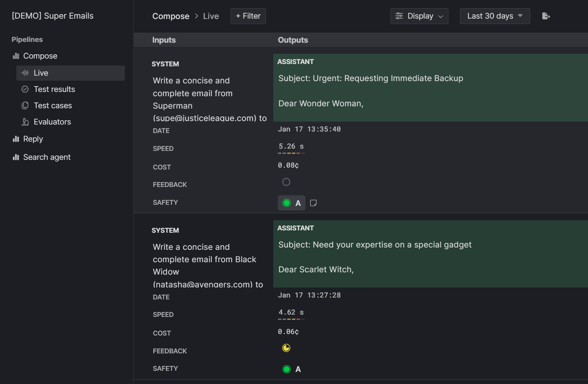The image size is (588, 384).
Task: Click the 5.26 s speed indicator bar
Action: (291, 153)
